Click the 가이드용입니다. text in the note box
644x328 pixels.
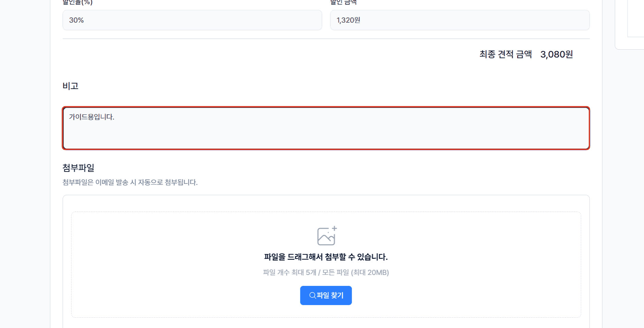[92, 117]
